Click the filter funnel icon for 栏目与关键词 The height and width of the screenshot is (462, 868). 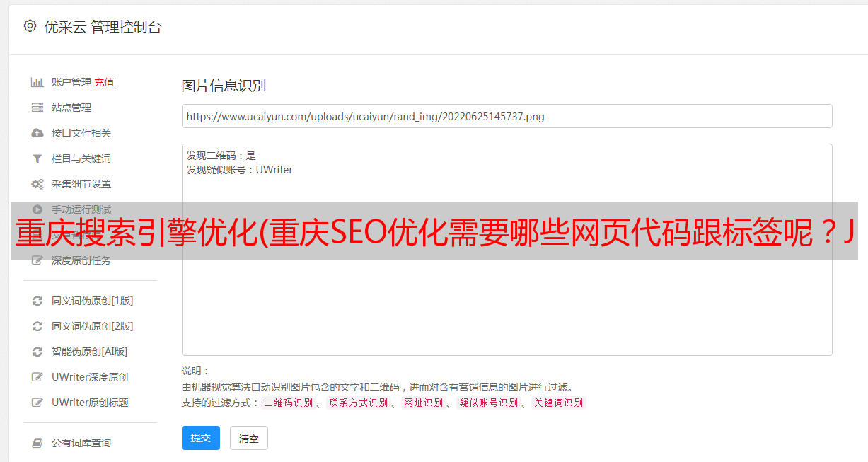pyautogui.click(x=37, y=158)
